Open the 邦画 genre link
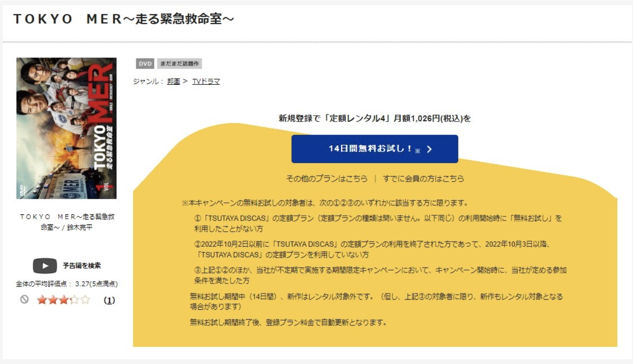 click(174, 81)
